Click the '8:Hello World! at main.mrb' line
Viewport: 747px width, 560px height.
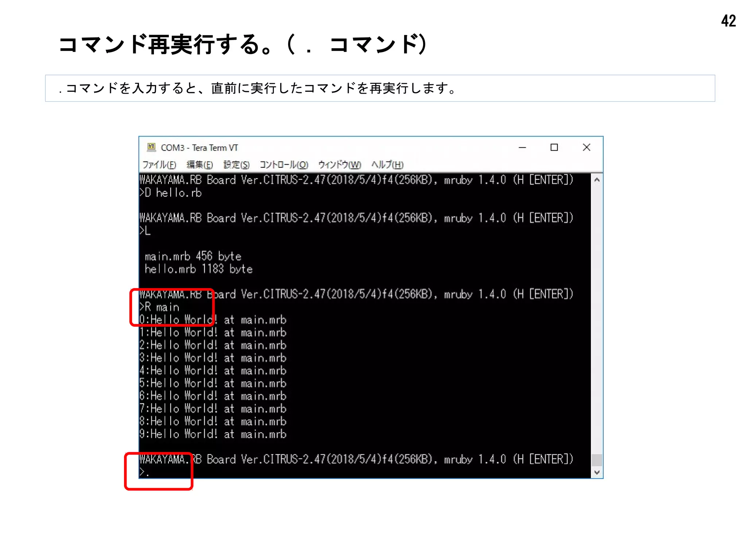point(213,421)
